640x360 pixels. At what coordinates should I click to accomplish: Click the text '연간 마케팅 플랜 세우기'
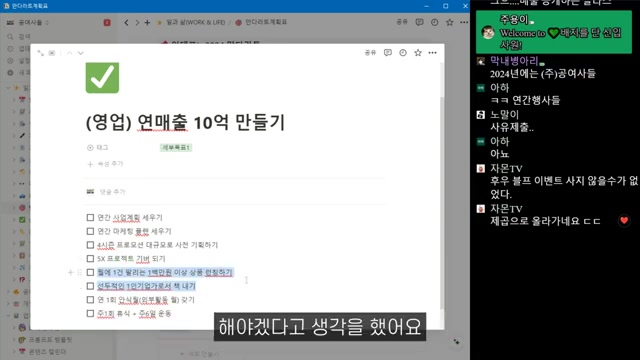(x=134, y=231)
